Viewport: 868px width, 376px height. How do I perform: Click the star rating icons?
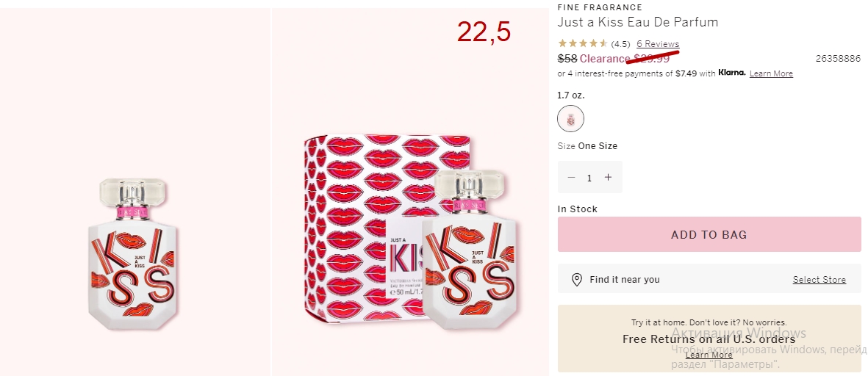tap(582, 43)
